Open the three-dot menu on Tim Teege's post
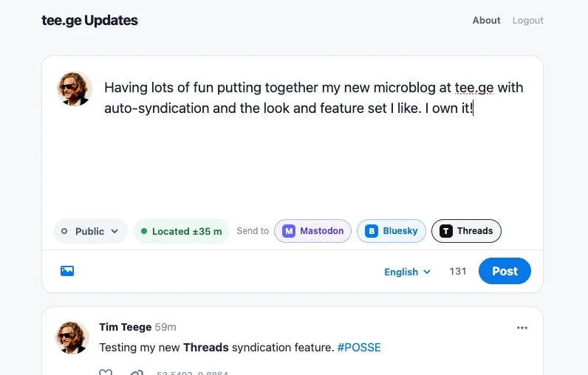The image size is (588, 375). 522,328
